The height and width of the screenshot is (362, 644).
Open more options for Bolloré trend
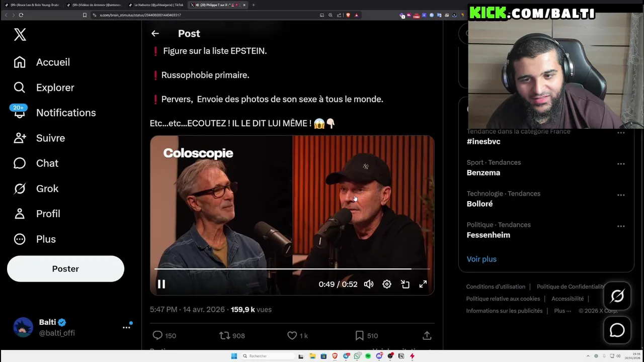coord(621,195)
